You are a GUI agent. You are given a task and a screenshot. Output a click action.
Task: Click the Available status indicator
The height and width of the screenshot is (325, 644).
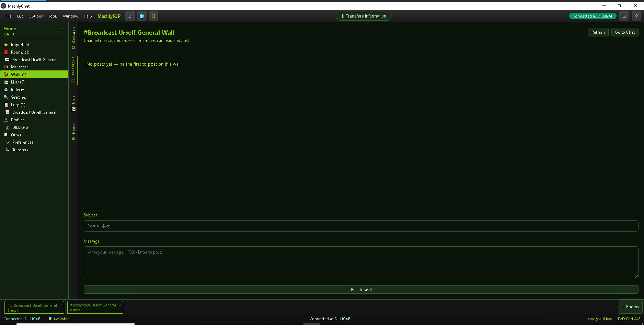pos(59,319)
